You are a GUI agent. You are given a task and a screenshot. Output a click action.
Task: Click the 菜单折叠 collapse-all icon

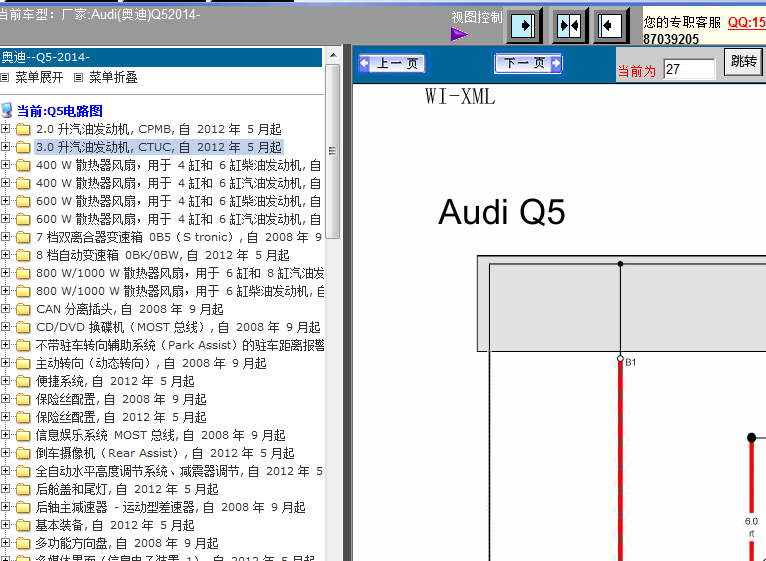(x=79, y=77)
